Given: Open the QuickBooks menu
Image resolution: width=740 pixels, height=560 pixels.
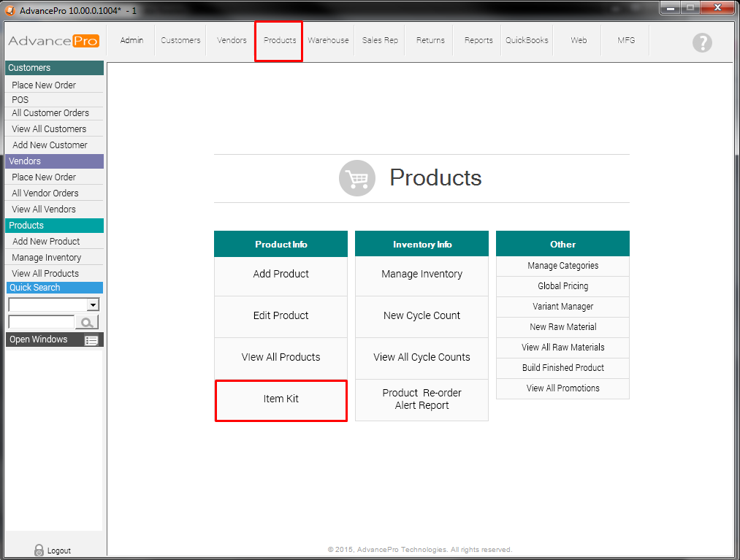Looking at the screenshot, I should [527, 40].
